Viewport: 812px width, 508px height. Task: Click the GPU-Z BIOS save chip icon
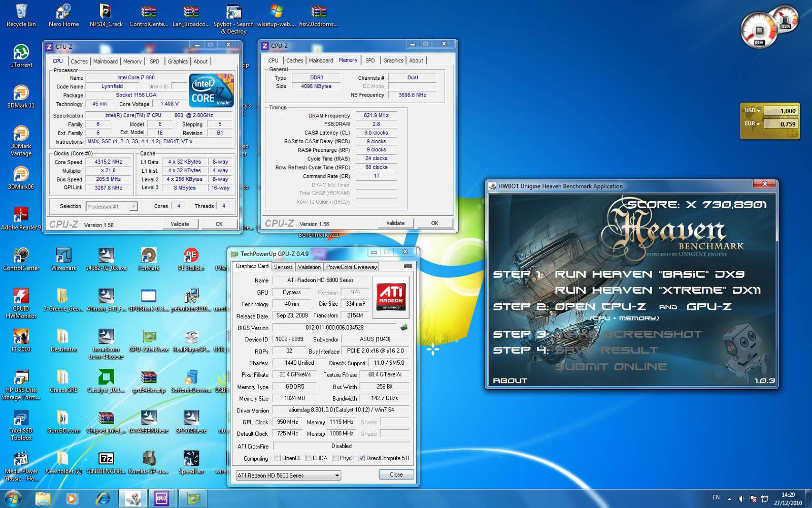click(404, 327)
